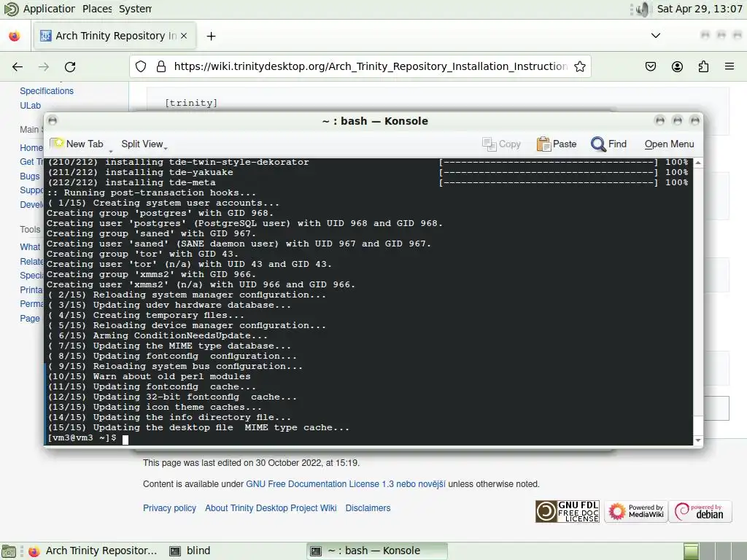Click the GNU FDL license badge
This screenshot has width=747, height=560.
(x=568, y=511)
